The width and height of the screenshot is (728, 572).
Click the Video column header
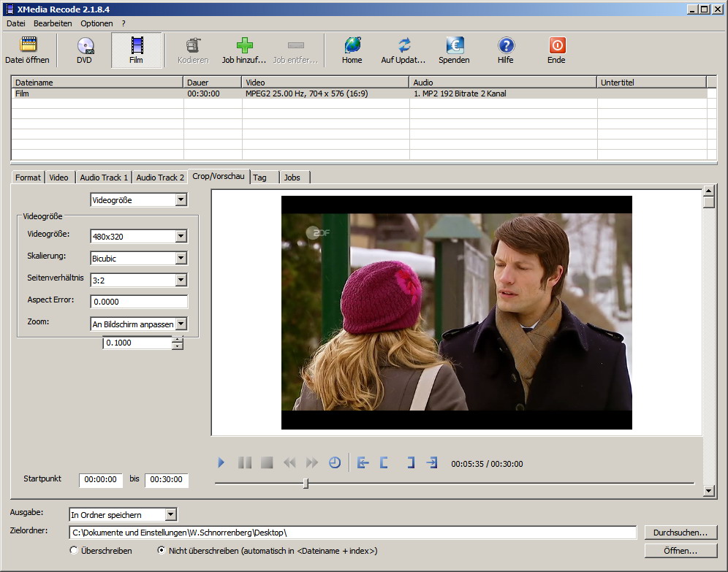(x=325, y=82)
